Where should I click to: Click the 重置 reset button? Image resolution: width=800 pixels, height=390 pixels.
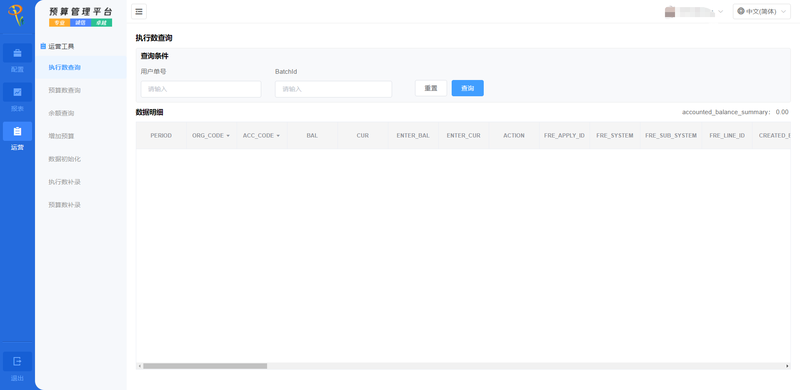(431, 88)
